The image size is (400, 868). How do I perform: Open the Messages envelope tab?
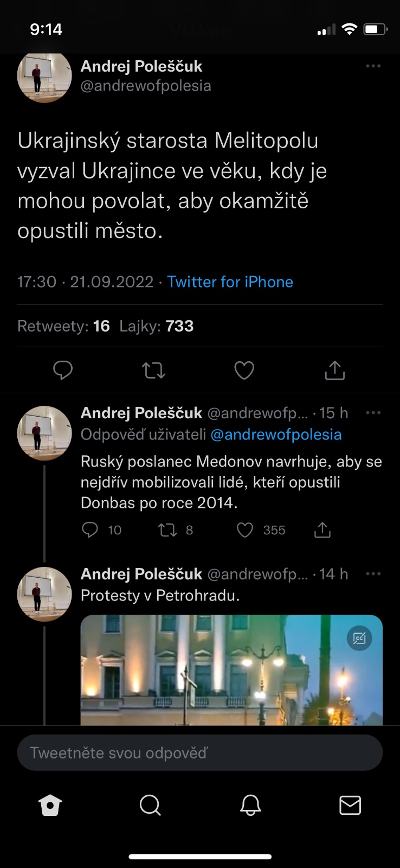(x=350, y=806)
